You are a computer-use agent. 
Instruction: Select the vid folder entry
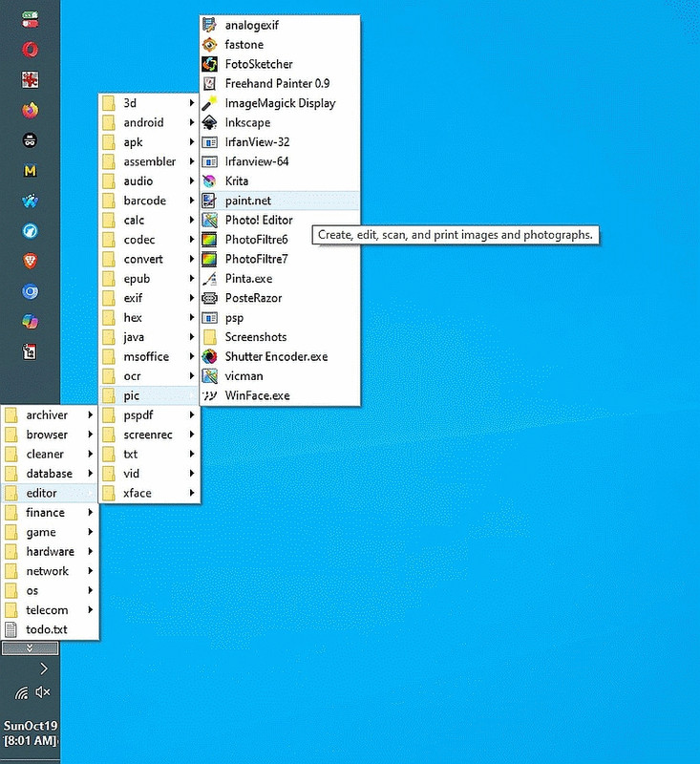[x=149, y=473]
